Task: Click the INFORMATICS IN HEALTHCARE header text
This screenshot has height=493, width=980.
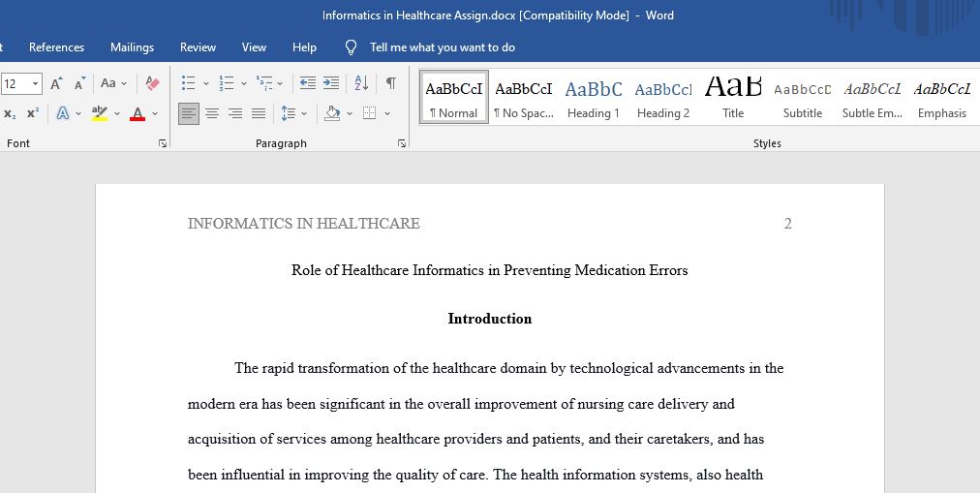Action: (304, 224)
